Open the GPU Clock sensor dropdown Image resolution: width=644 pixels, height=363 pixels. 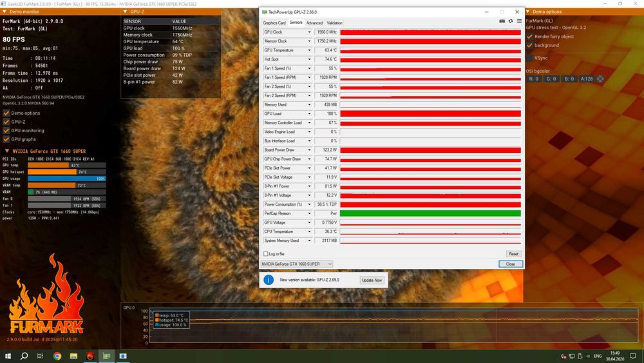pos(309,32)
